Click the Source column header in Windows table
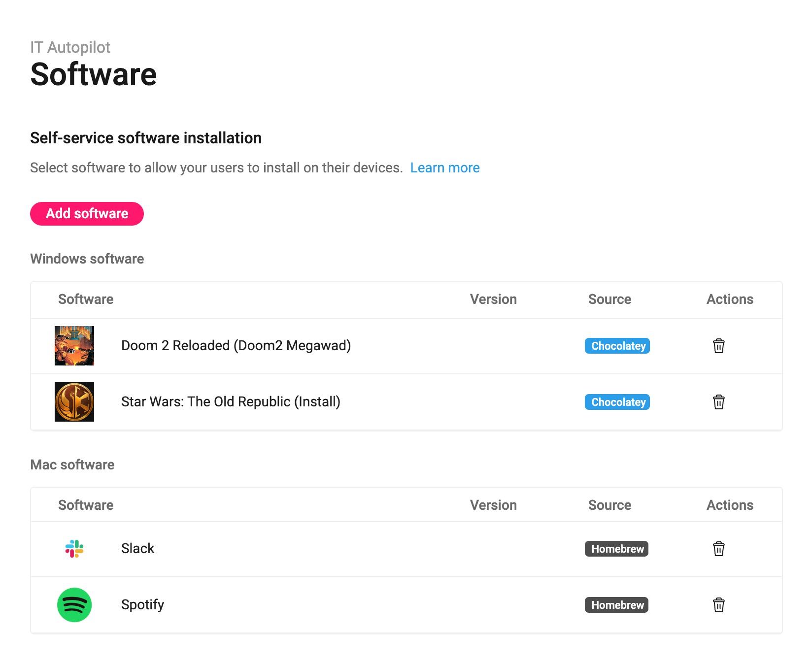The height and width of the screenshot is (663, 812). click(609, 299)
